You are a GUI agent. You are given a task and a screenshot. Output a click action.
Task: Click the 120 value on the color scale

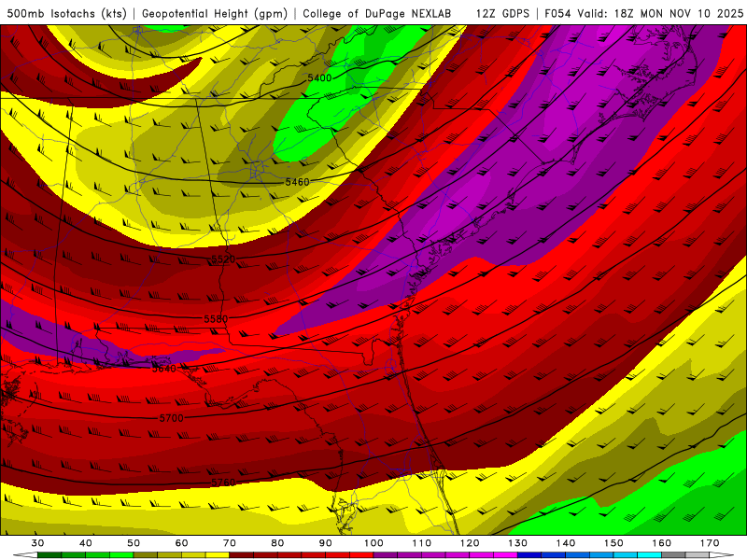pos(470,543)
